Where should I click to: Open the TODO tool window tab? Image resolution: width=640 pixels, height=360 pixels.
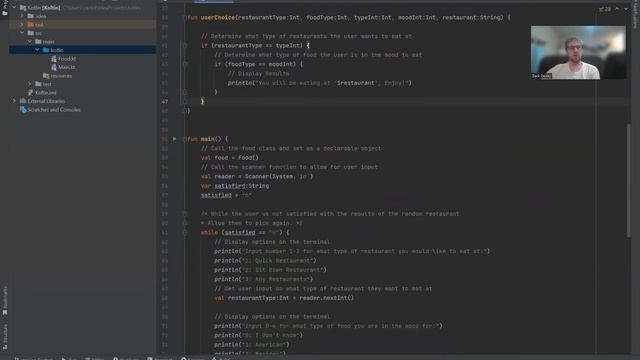(95, 358)
